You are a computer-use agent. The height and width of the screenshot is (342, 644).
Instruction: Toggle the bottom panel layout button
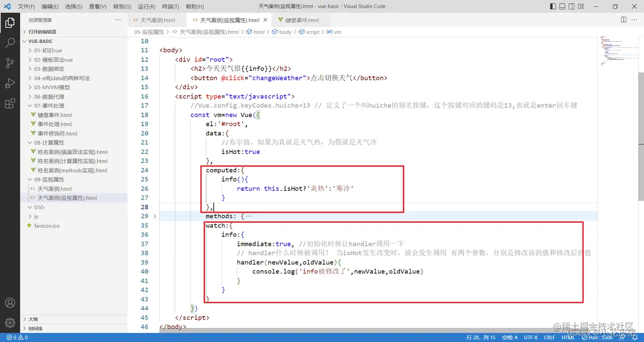pos(563,7)
